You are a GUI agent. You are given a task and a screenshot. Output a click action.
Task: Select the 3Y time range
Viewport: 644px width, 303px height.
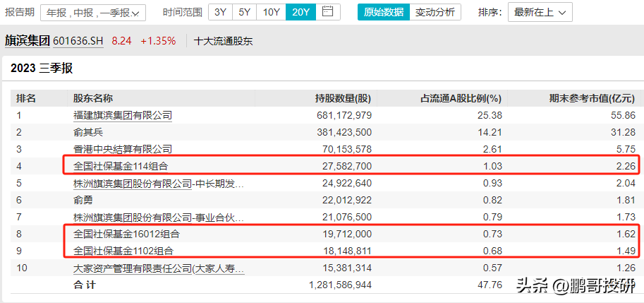click(x=221, y=12)
